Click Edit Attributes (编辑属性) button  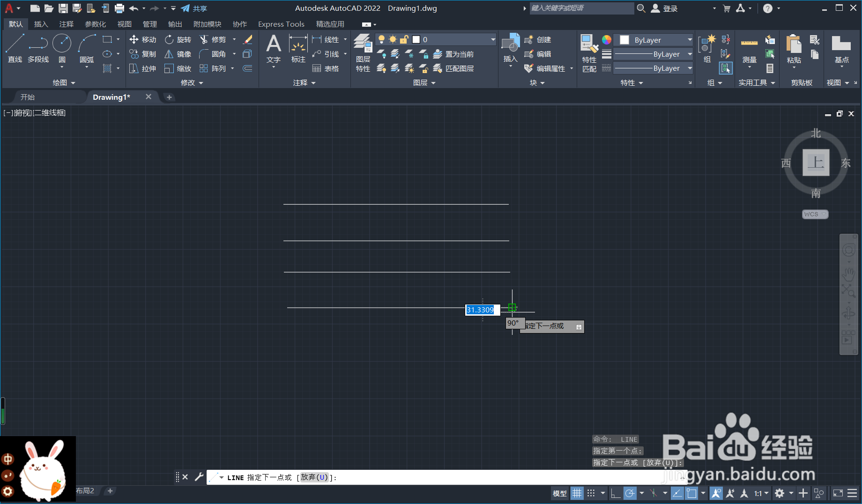(x=546, y=69)
